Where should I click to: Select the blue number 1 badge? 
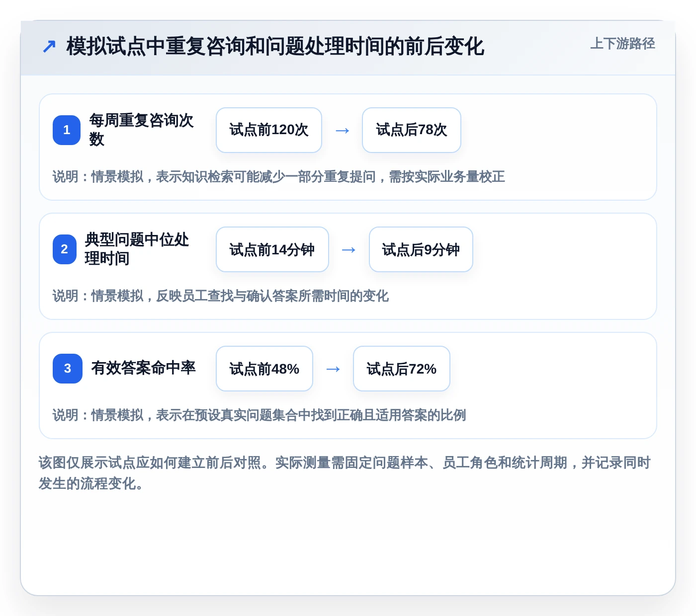[x=67, y=130]
